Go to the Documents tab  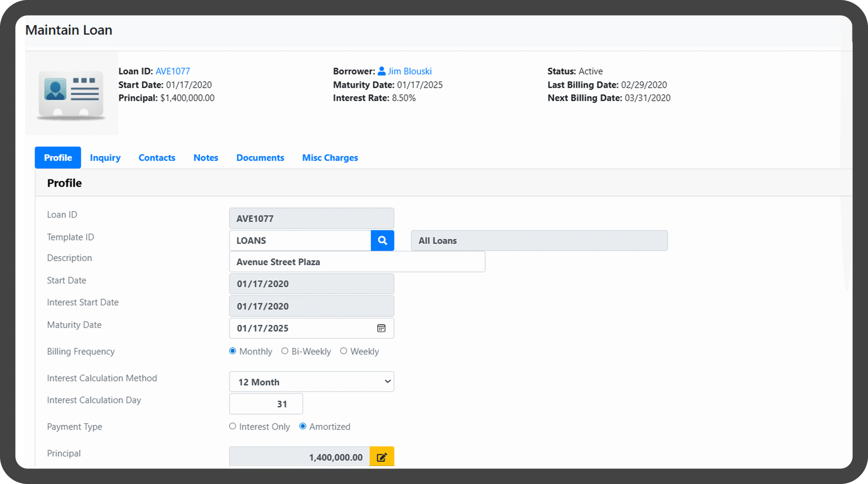(x=260, y=158)
